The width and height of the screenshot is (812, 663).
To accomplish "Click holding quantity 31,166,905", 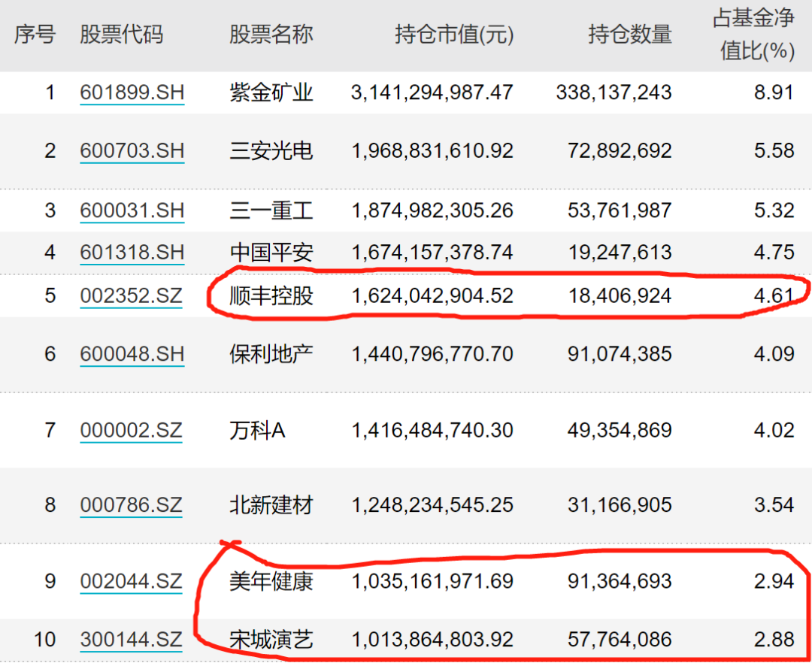I will [620, 505].
